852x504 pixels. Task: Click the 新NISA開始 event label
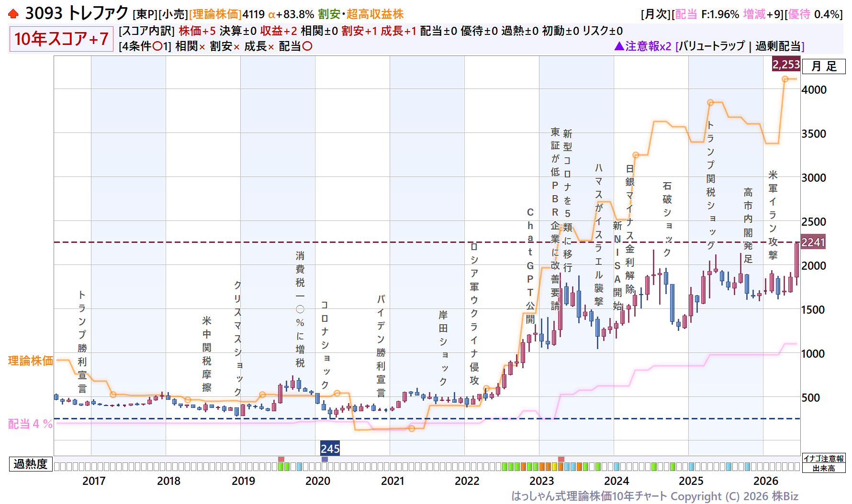coord(617,265)
